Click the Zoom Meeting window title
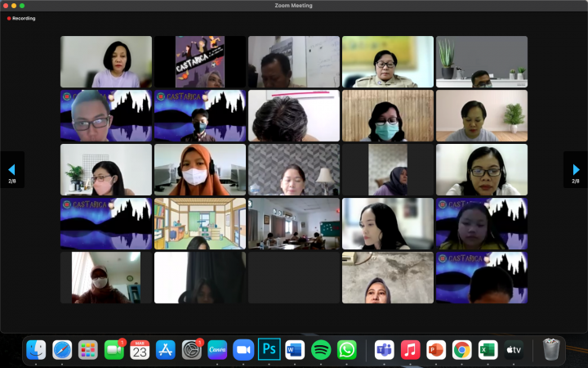The height and width of the screenshot is (368, 588). pos(294,6)
